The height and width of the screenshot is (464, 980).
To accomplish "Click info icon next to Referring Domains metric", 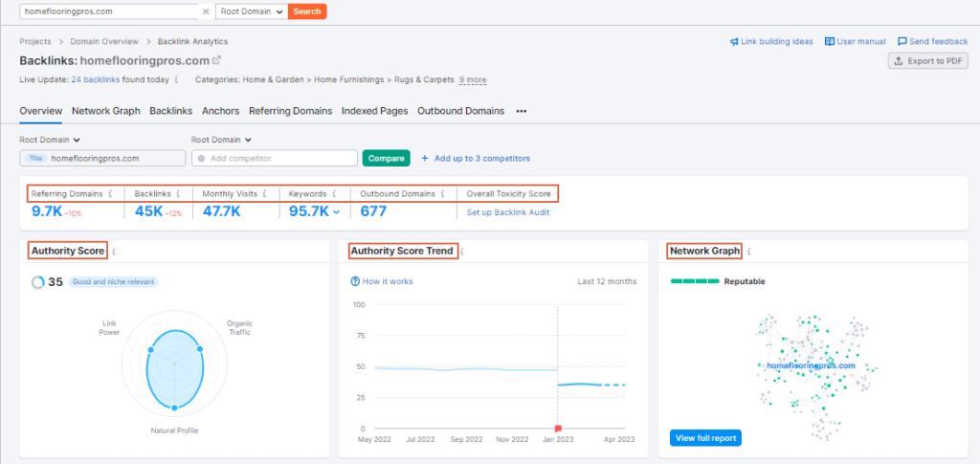I will tap(111, 193).
